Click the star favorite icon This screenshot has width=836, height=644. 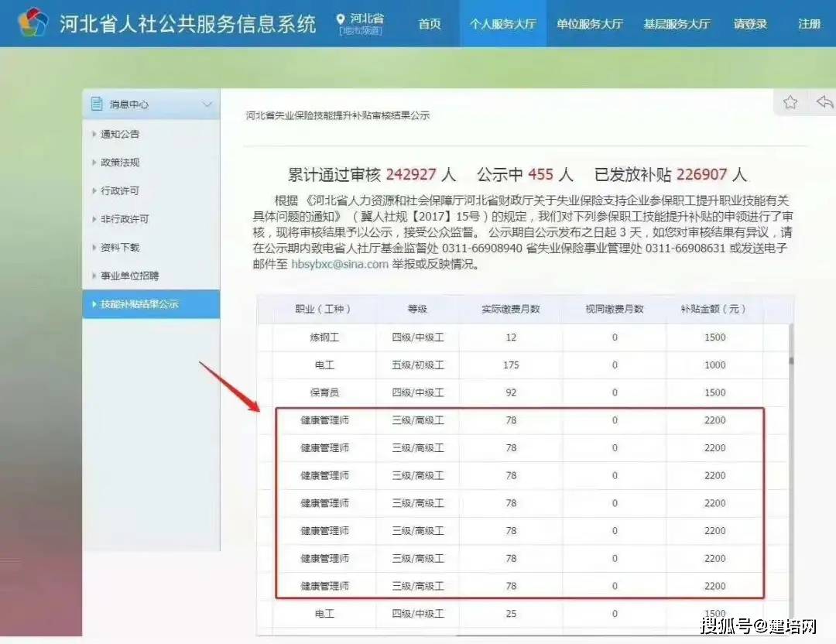[790, 102]
